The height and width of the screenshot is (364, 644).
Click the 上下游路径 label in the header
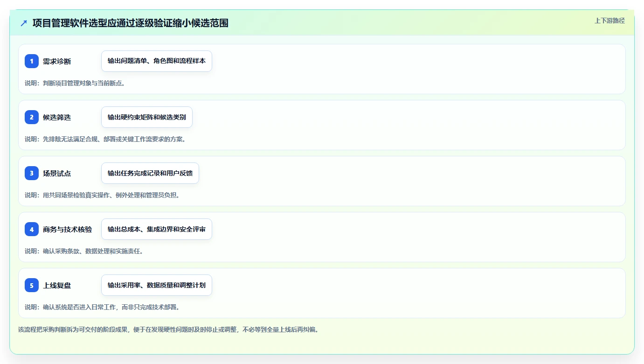(x=609, y=21)
